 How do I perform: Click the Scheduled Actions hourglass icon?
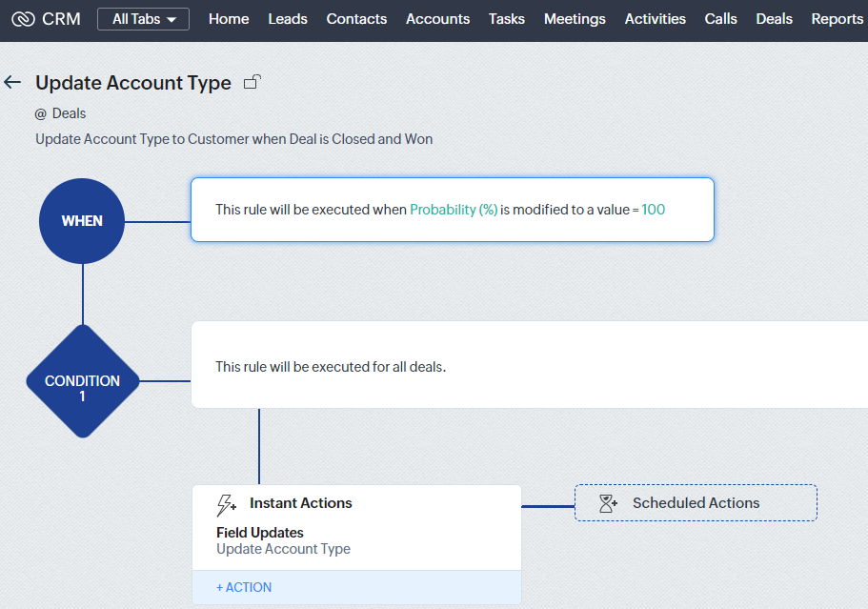click(608, 503)
